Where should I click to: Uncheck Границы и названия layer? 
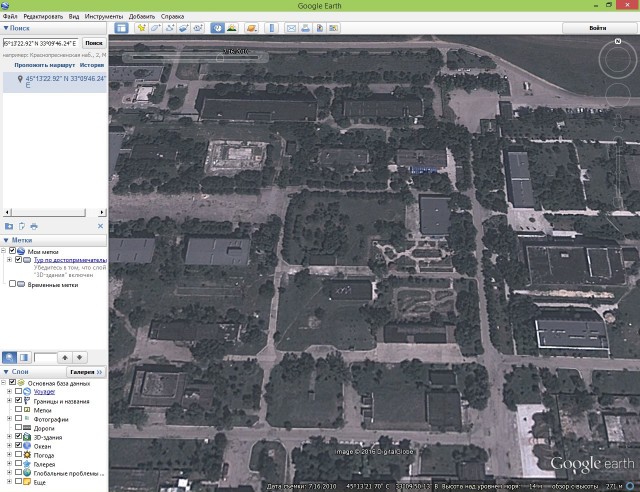tap(18, 401)
